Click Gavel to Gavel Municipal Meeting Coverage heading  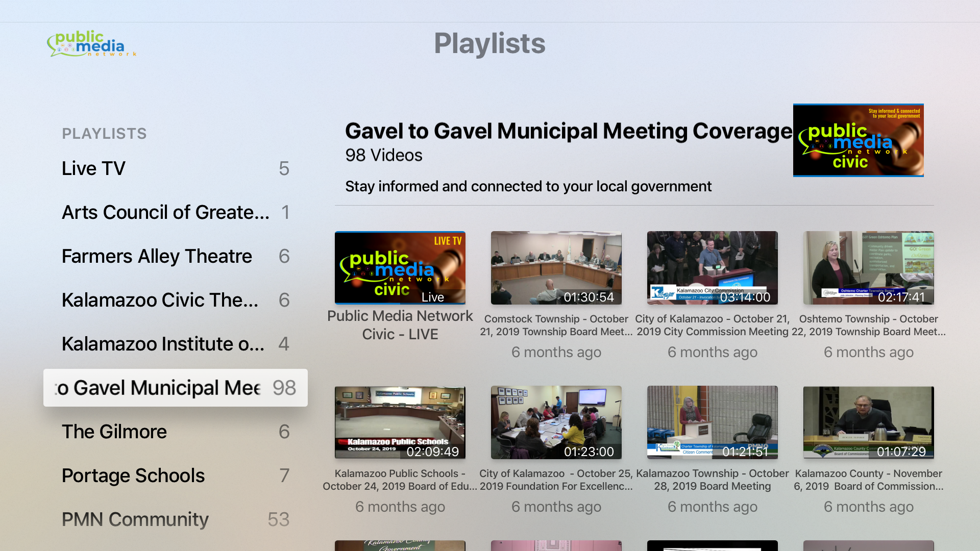tap(569, 131)
